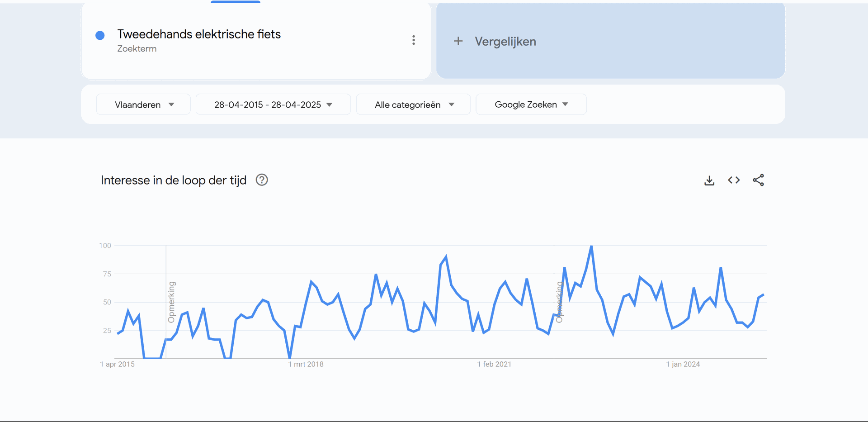Click the 1 mrt 2018 axis label
The image size is (868, 422).
click(306, 364)
